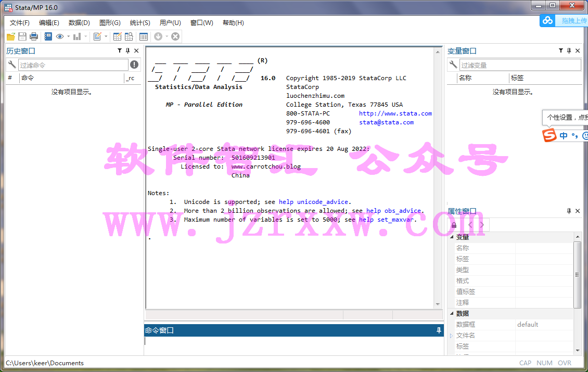Close the 变量窗口 panel

(x=578, y=50)
